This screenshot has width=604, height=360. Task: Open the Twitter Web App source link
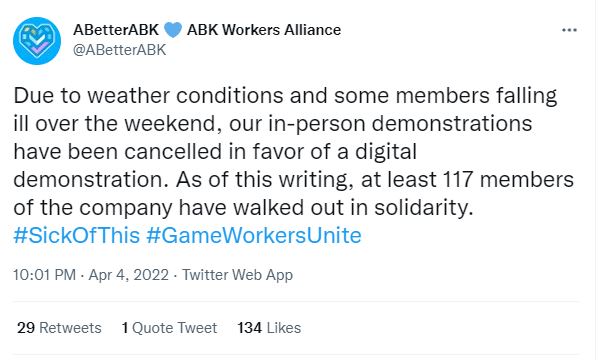point(237,275)
